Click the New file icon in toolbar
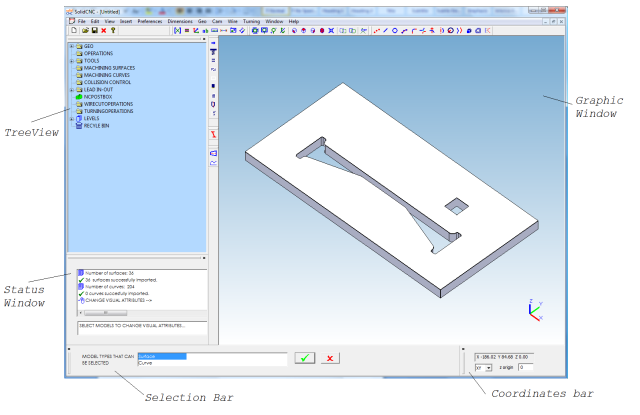Image resolution: width=640 pixels, height=415 pixels. (x=73, y=30)
